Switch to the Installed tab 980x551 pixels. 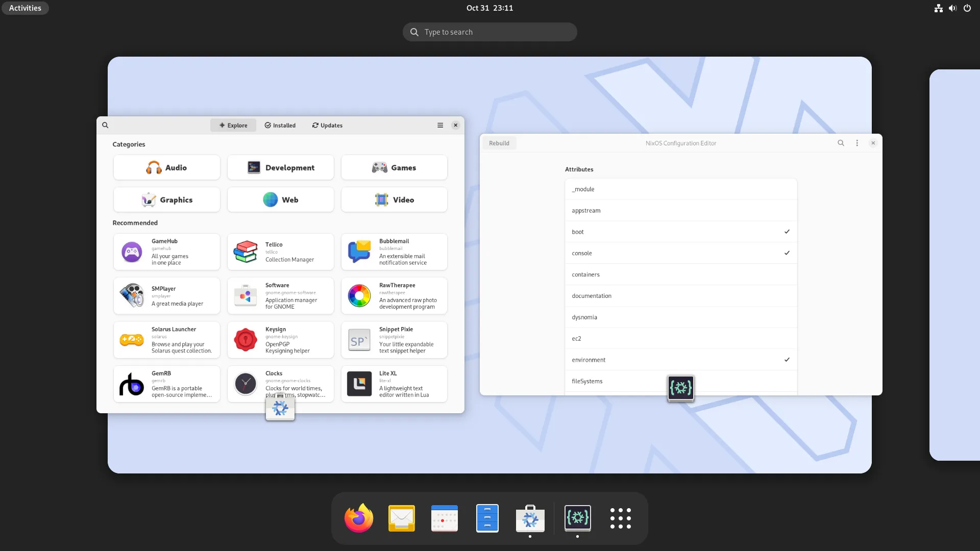click(280, 125)
